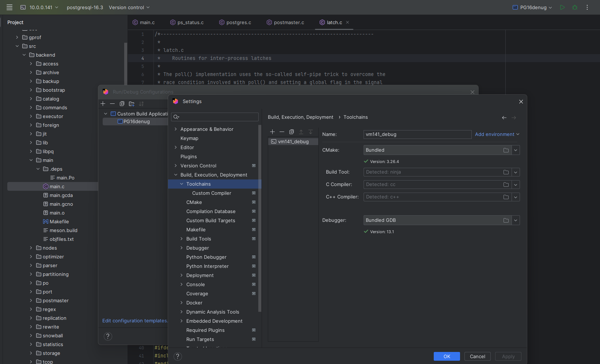Select vm141_debug in the toolchain list

293,141
